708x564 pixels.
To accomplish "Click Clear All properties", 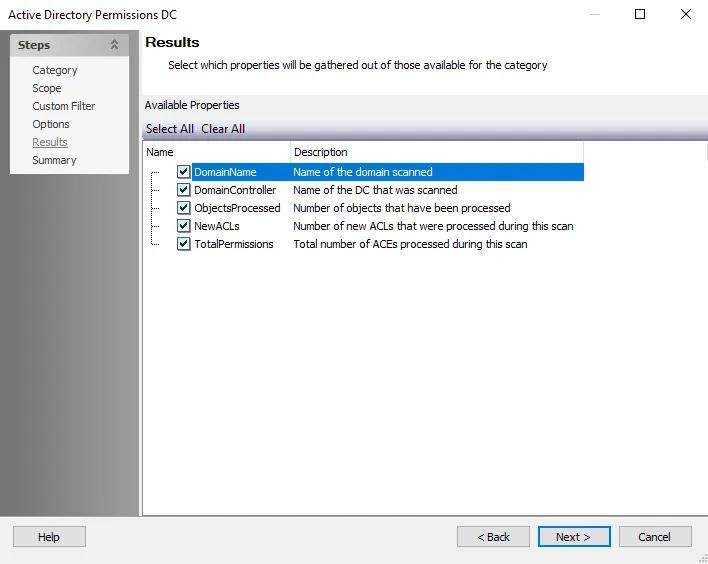I will click(x=223, y=129).
